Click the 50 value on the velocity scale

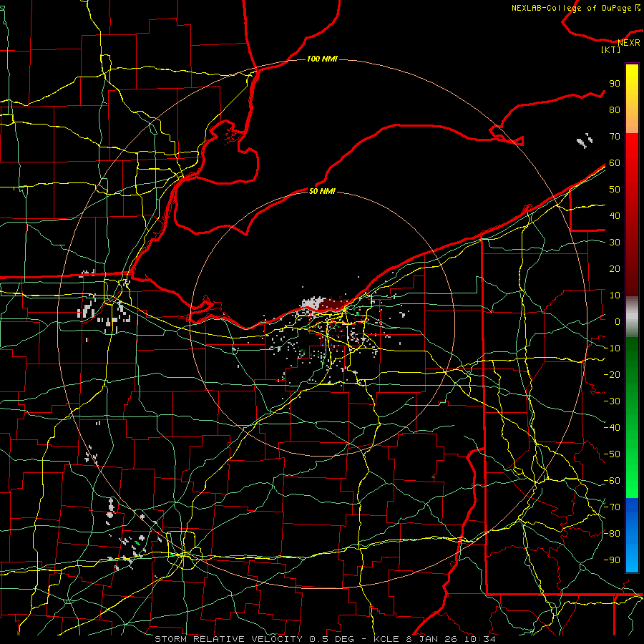[x=615, y=190]
